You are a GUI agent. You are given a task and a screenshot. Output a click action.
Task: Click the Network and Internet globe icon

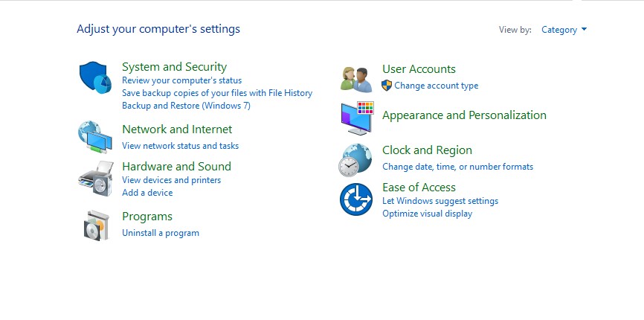point(95,137)
